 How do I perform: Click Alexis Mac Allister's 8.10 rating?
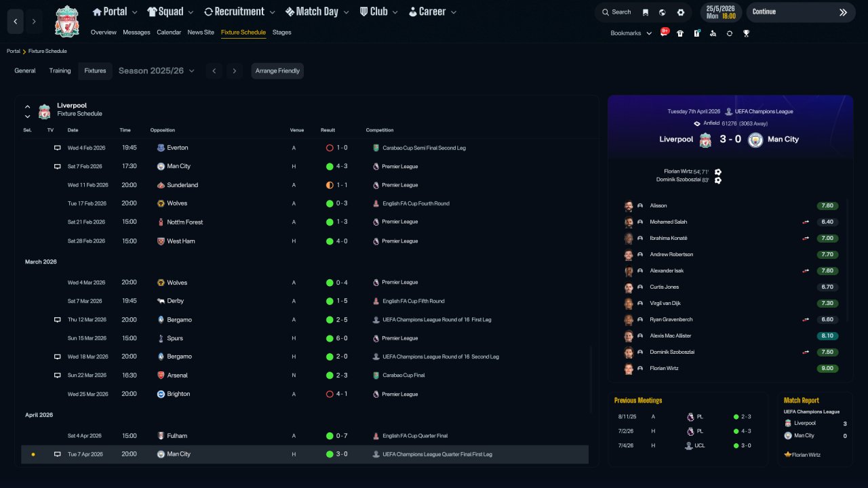(827, 336)
